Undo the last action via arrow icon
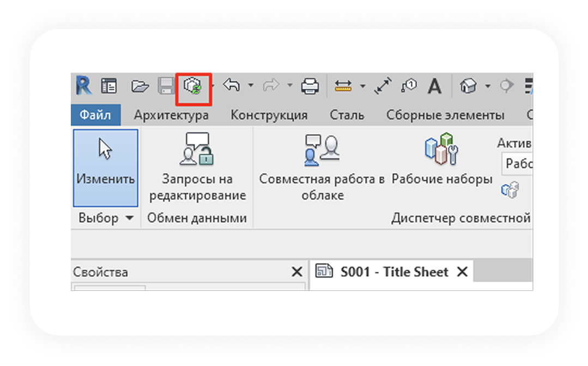 (x=232, y=86)
